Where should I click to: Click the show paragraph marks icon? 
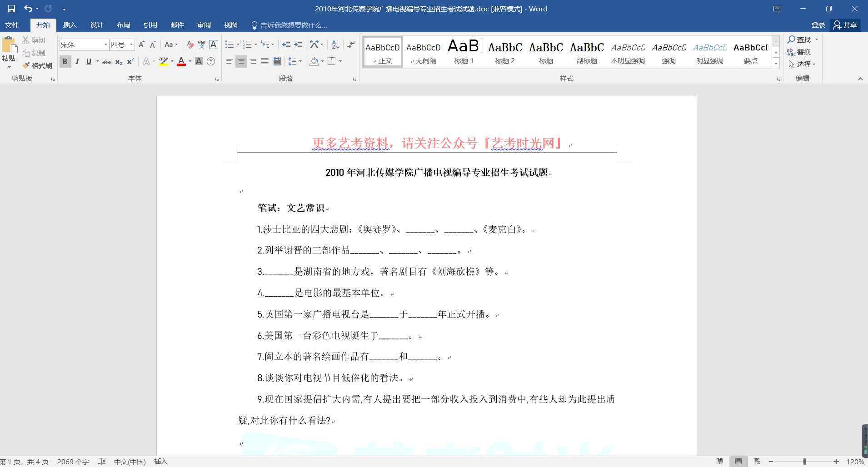351,45
